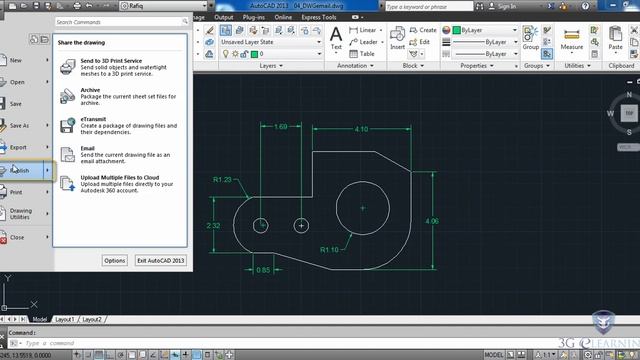This screenshot has width=640, height=360.
Task: Select Export in the application menu
Action: click(x=25, y=147)
